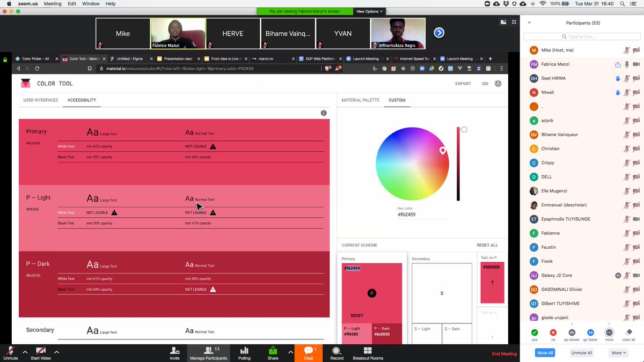Viewport: 644px width, 362px height.
Task: Show next video thumbnails with blue arrow
Action: click(x=439, y=33)
